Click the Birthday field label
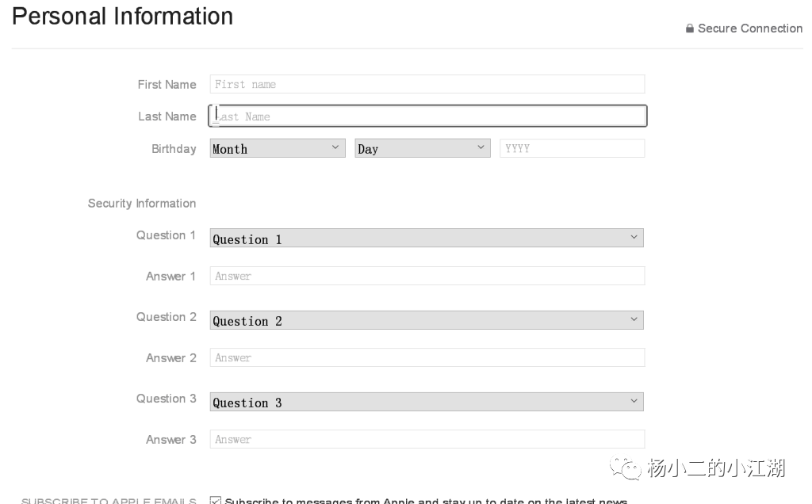The image size is (812, 504). [174, 149]
